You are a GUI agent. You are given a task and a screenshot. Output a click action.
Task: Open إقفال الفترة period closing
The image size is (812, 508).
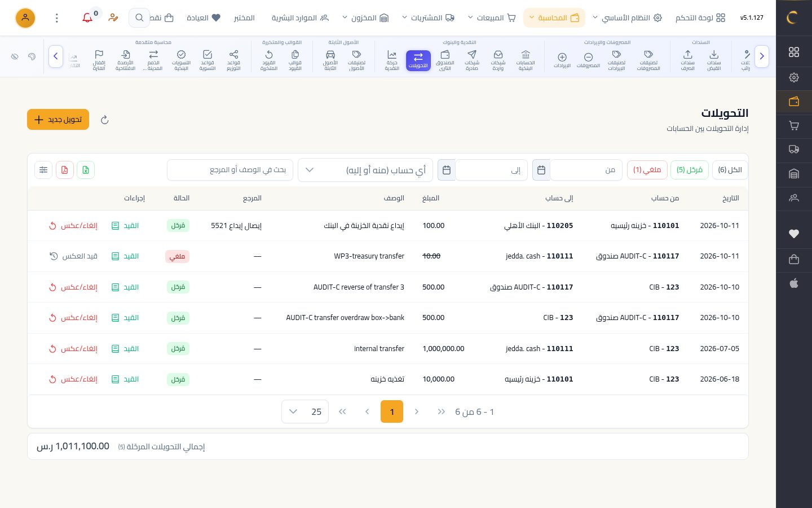(x=99, y=60)
